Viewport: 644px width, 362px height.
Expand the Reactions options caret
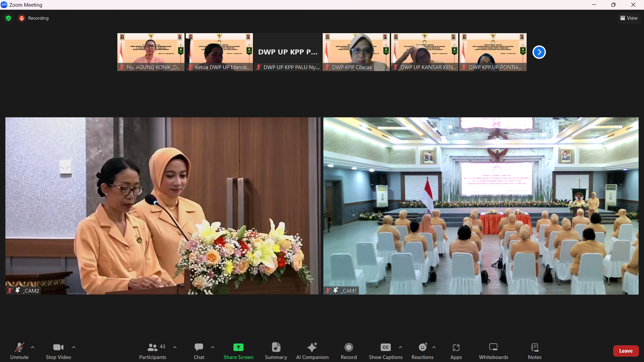tap(434, 347)
